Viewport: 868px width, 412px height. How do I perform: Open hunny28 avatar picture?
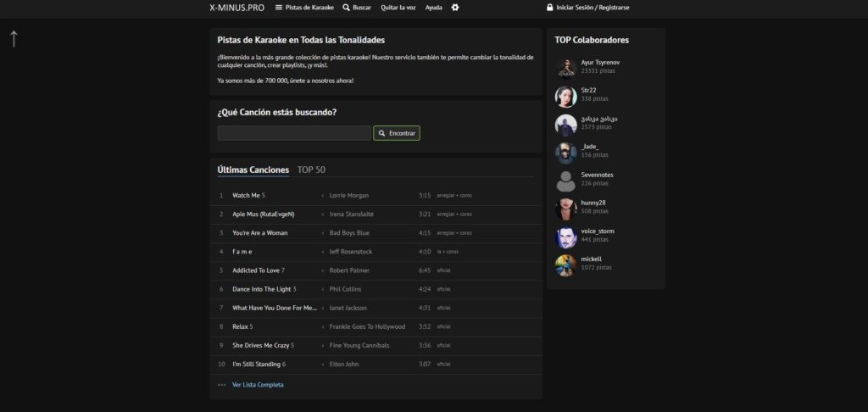coord(565,209)
